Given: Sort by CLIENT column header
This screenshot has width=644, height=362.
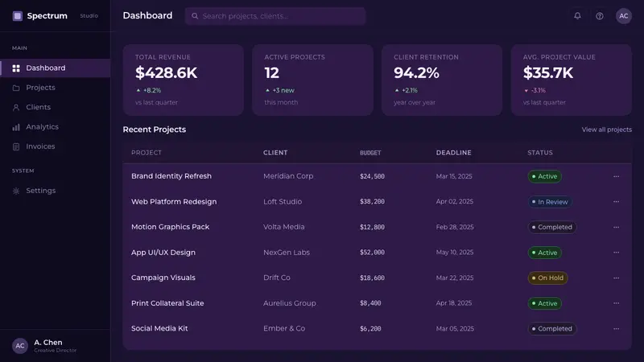Looking at the screenshot, I should (275, 153).
